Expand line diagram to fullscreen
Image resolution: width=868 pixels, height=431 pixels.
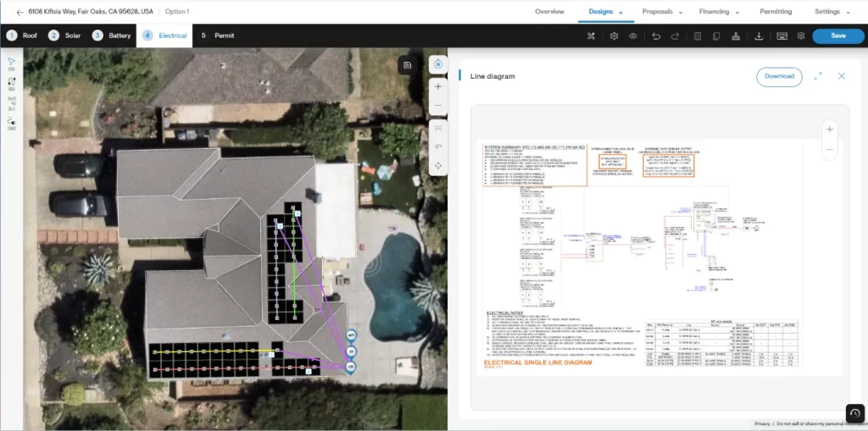[x=818, y=76]
